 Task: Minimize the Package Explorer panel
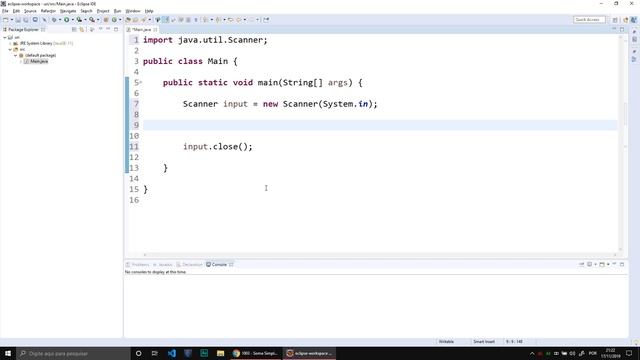click(x=108, y=29)
